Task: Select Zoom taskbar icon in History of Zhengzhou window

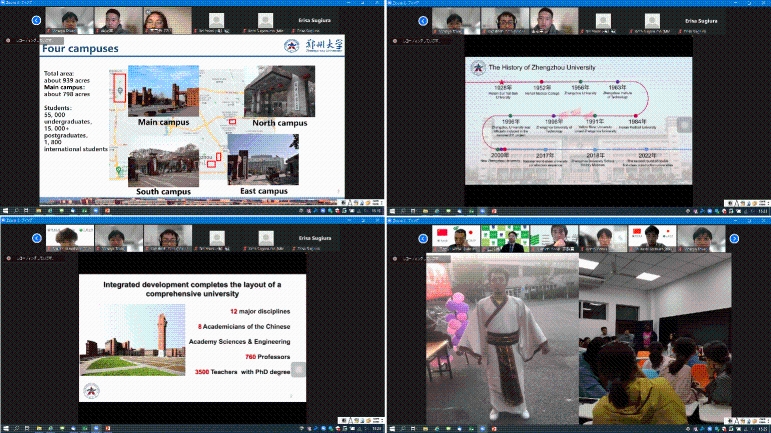Action: 483,210
